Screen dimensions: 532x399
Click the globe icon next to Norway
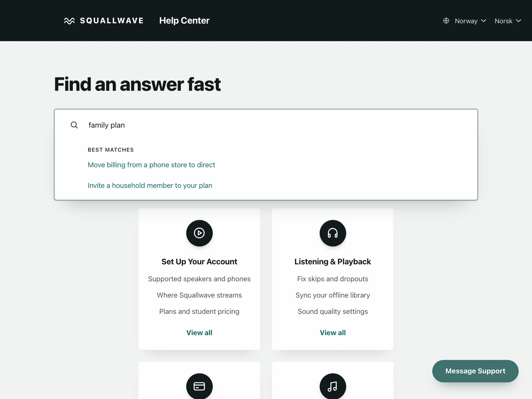[446, 21]
